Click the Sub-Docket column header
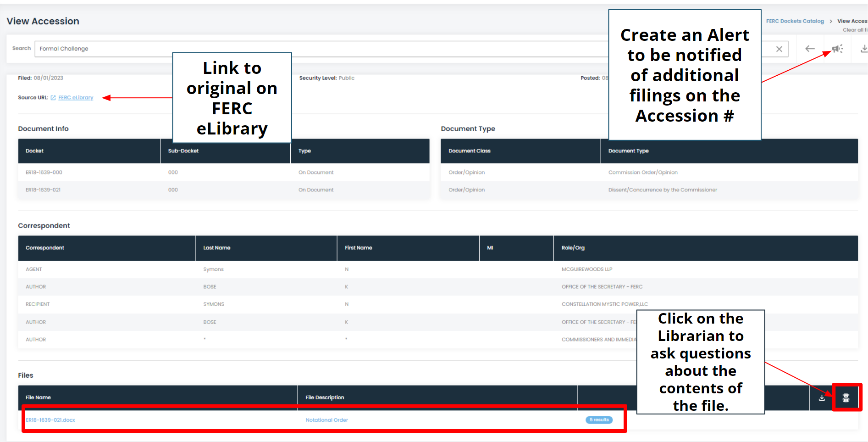This screenshot has height=442, width=868. [x=225, y=151]
